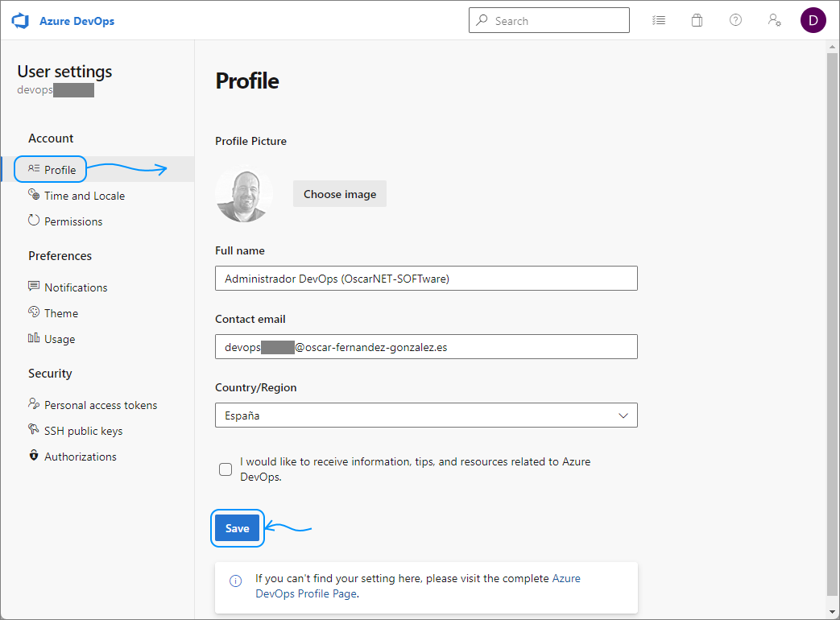
Task: Click the Usage bar chart icon
Action: point(34,337)
